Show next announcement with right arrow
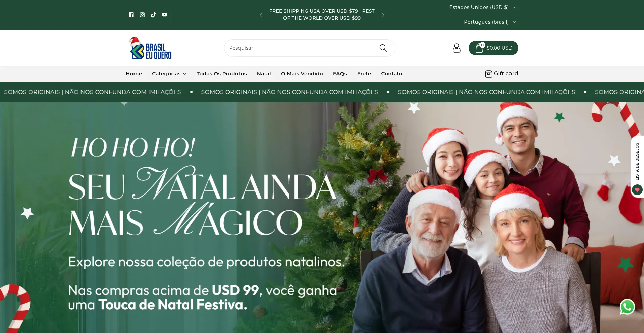Viewport: 644px width, 333px height. point(383,15)
